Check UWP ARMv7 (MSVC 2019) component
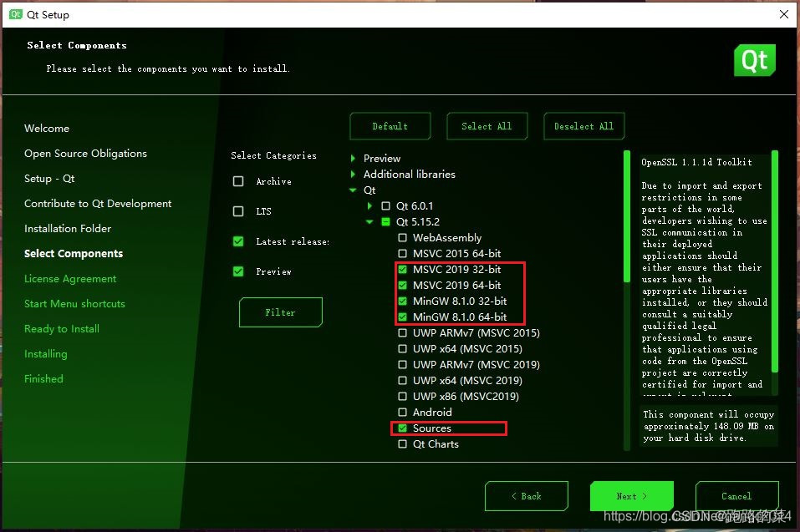 tap(403, 364)
